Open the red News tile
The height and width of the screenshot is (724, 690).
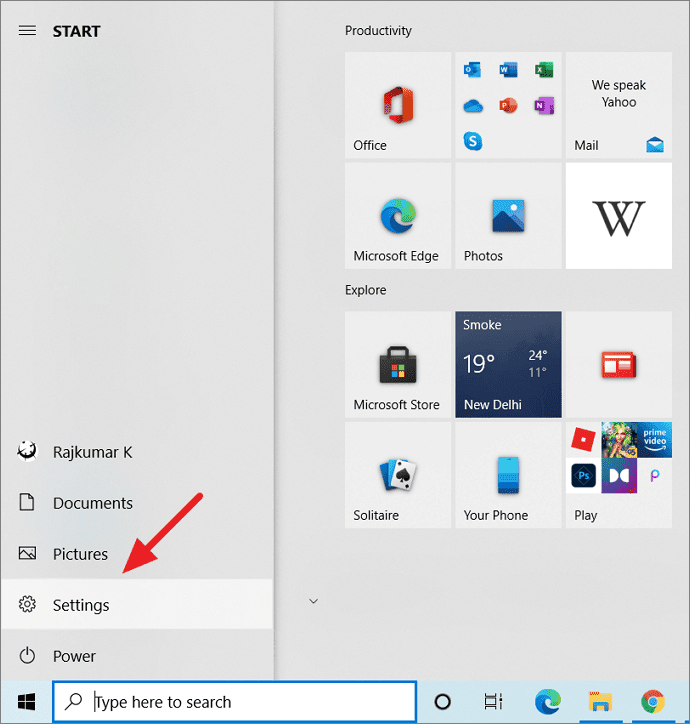(x=619, y=364)
